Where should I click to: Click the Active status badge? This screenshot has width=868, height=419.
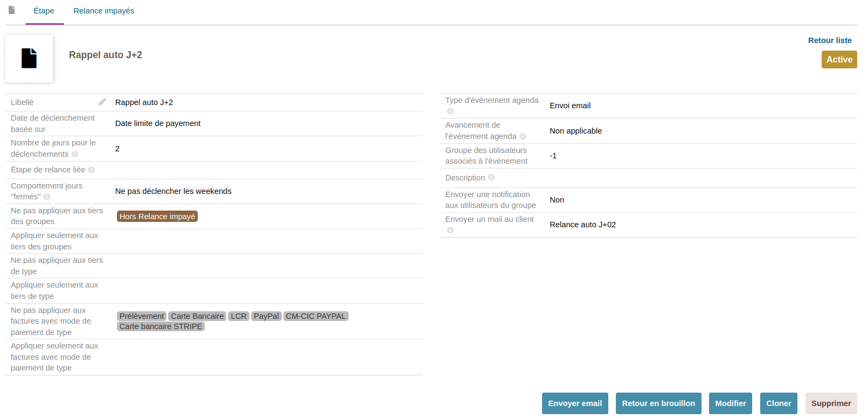tap(839, 60)
